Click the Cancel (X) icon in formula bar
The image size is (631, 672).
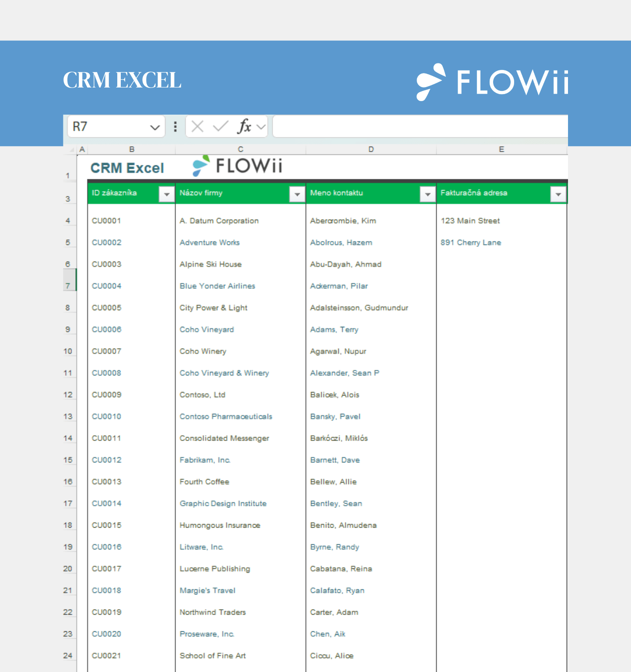tap(197, 126)
